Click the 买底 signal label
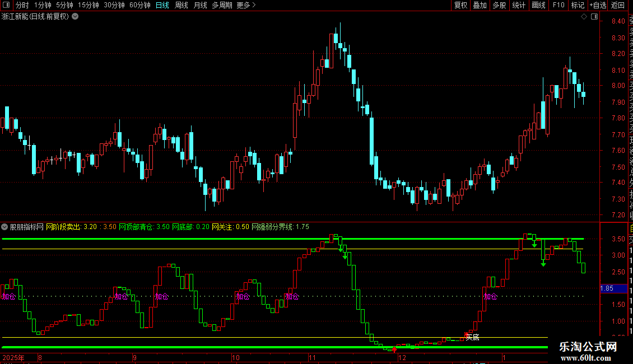The height and width of the screenshot is (364, 633). tap(472, 337)
